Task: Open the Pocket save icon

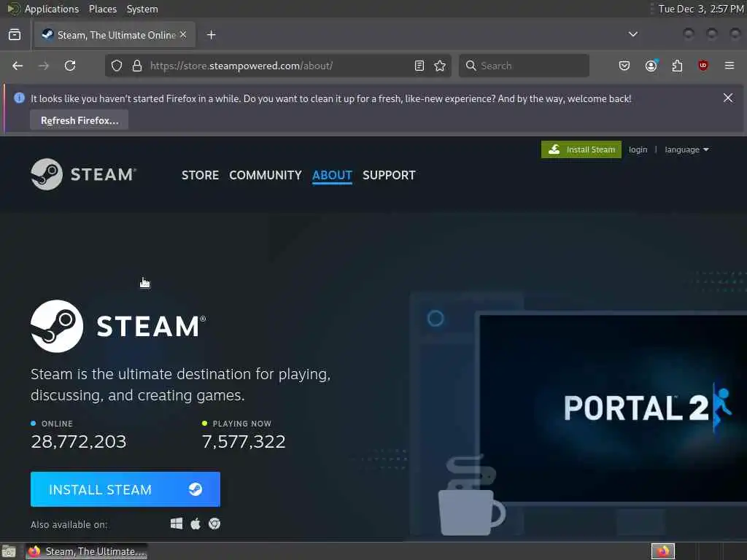Action: coord(624,66)
